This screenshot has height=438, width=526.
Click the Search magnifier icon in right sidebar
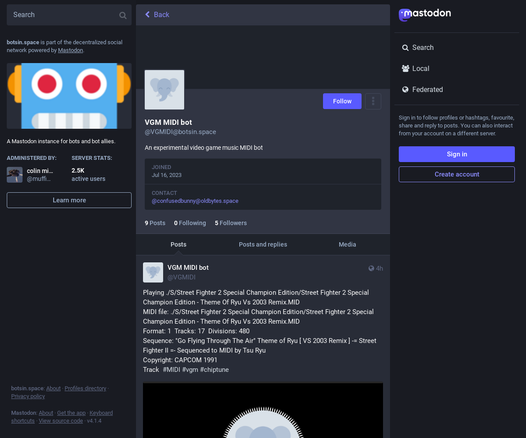coord(405,48)
